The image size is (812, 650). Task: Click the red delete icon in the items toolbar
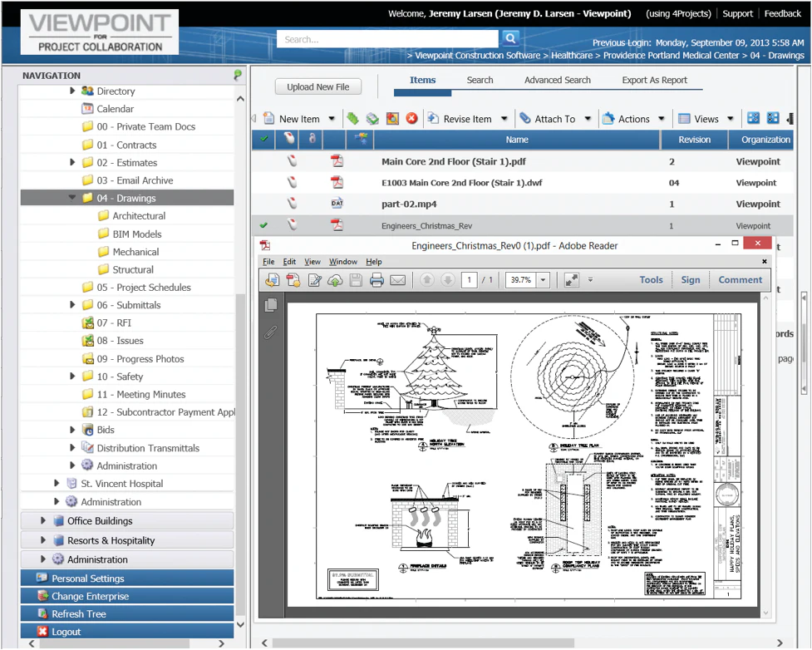point(410,119)
